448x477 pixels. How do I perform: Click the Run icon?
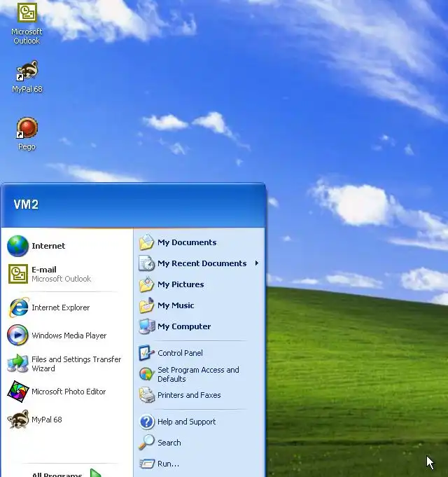tap(147, 464)
